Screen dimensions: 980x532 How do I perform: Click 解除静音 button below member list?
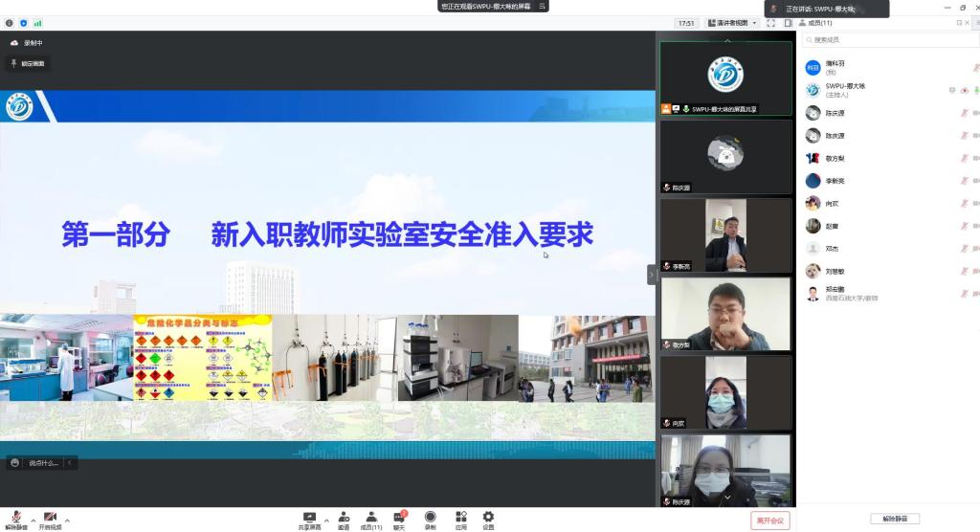[x=895, y=519]
